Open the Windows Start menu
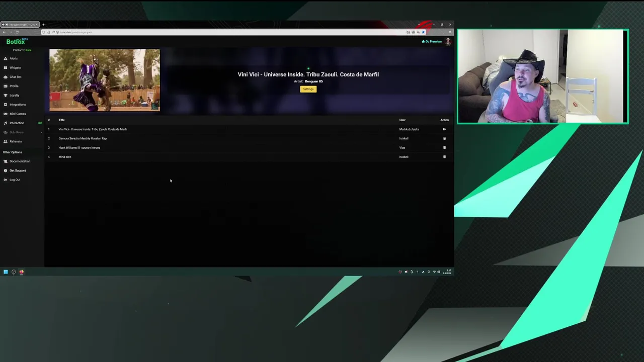 coord(6,272)
